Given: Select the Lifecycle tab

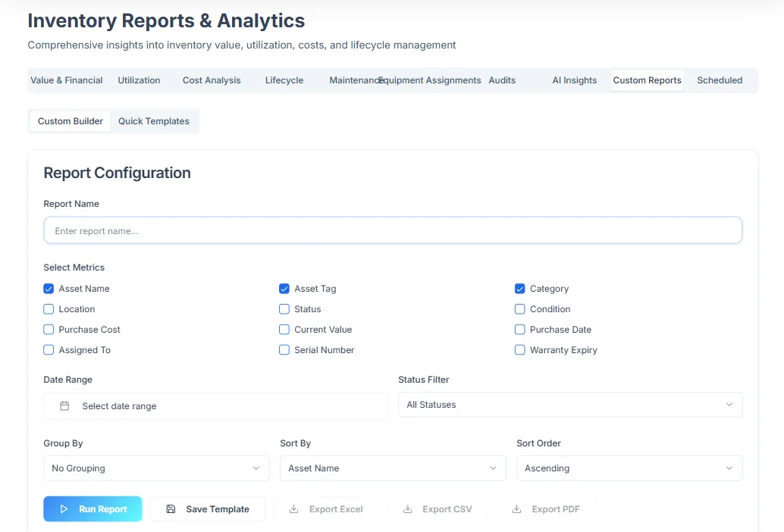Looking at the screenshot, I should coord(284,80).
